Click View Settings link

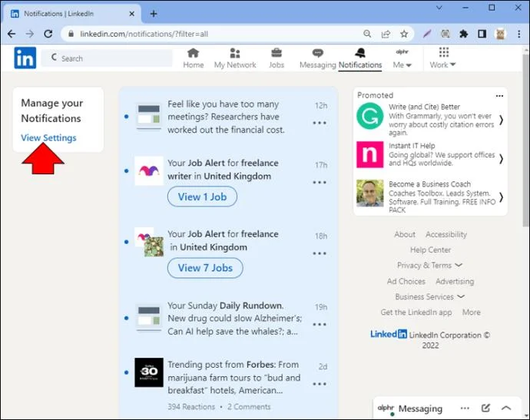click(48, 138)
